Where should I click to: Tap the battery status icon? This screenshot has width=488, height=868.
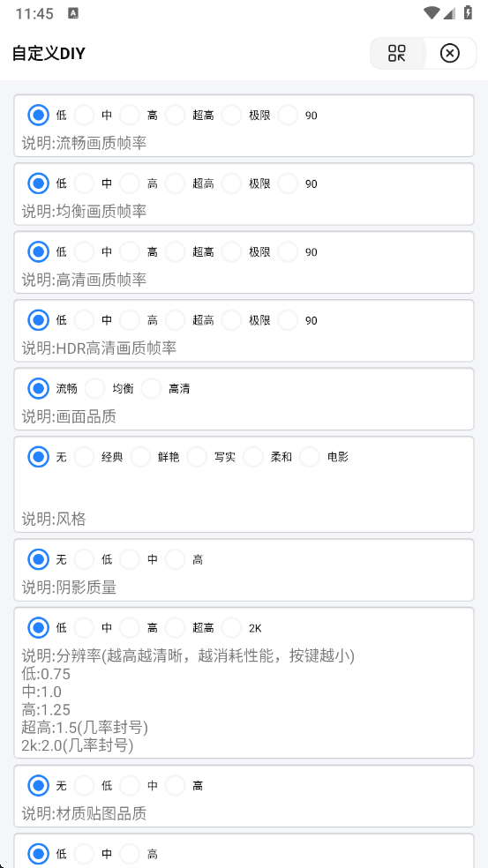[468, 12]
